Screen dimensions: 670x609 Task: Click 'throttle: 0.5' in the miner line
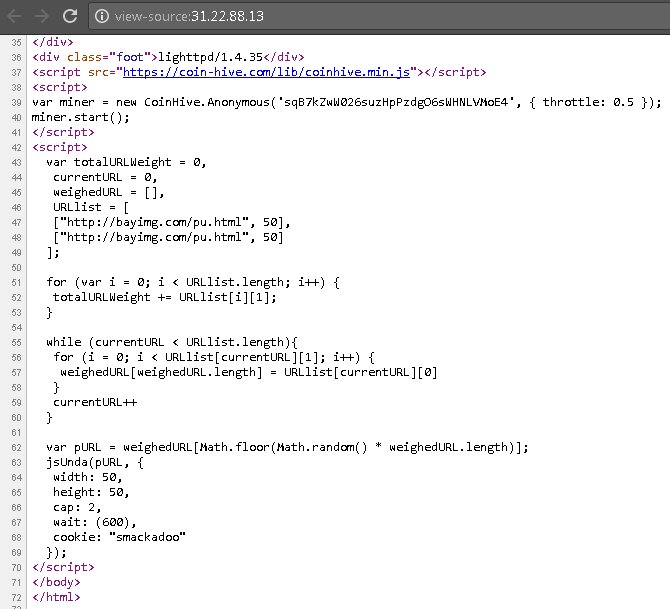point(588,102)
